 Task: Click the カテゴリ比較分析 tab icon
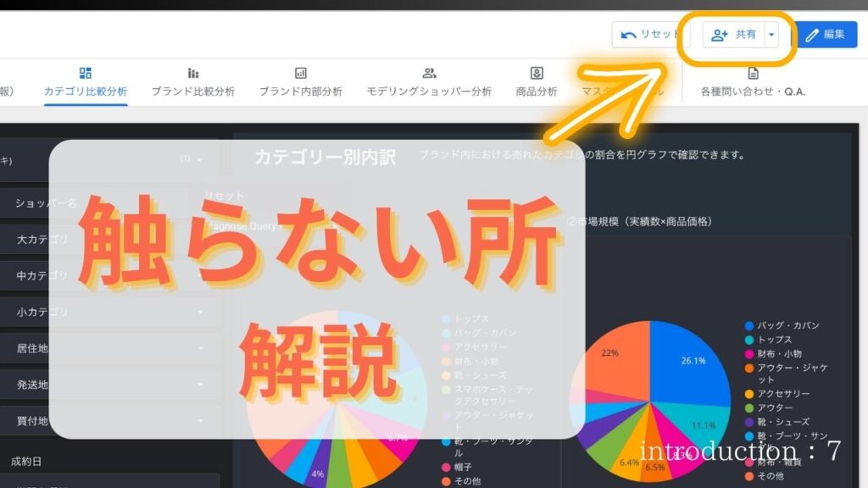click(x=86, y=73)
